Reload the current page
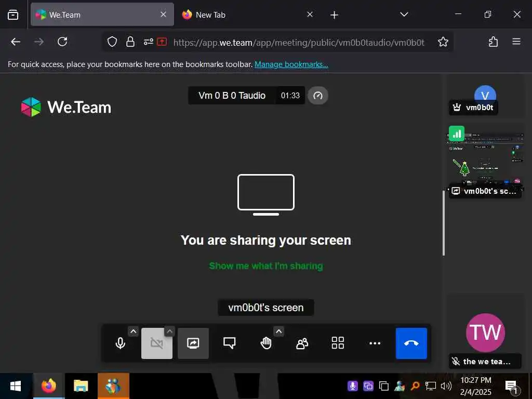 tap(62, 42)
